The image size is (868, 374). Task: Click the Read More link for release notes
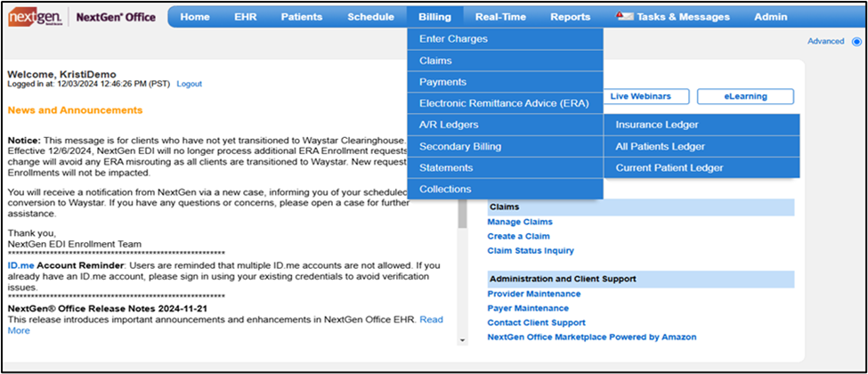point(432,321)
